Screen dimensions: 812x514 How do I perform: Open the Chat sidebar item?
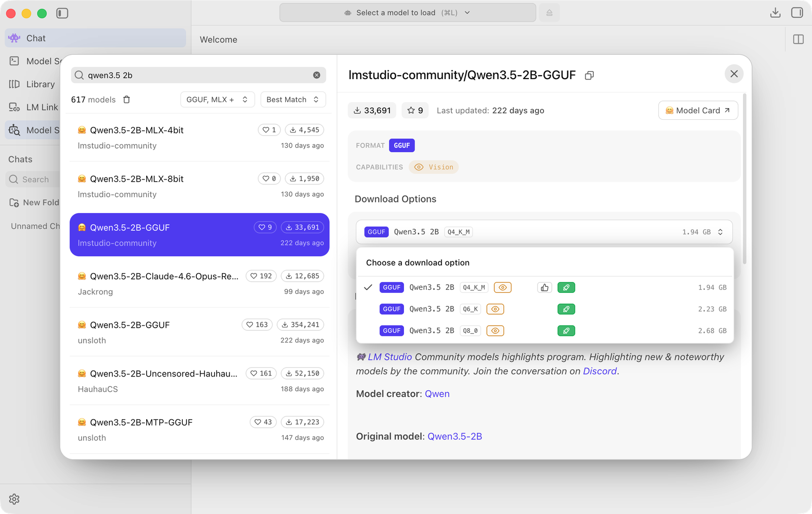[95, 38]
